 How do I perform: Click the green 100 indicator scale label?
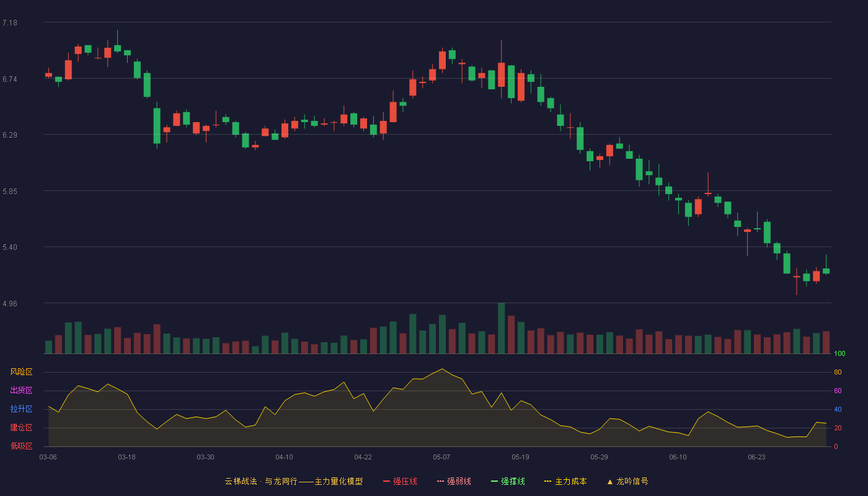pyautogui.click(x=839, y=354)
